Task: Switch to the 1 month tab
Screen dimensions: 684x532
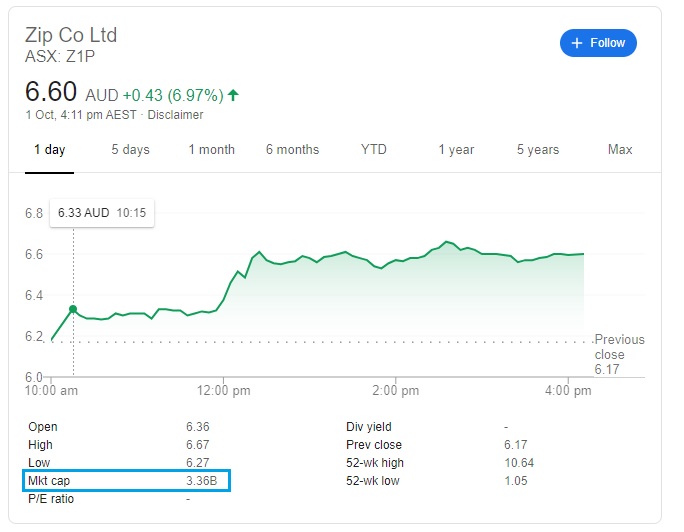Action: tap(212, 150)
